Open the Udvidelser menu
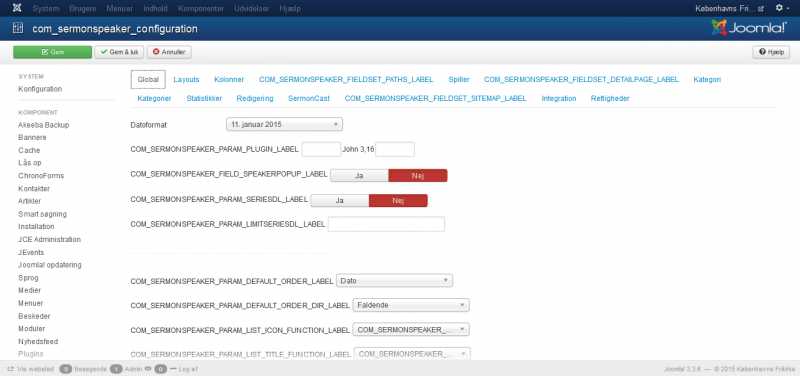Screen dimensions: 800x376 click(x=252, y=9)
